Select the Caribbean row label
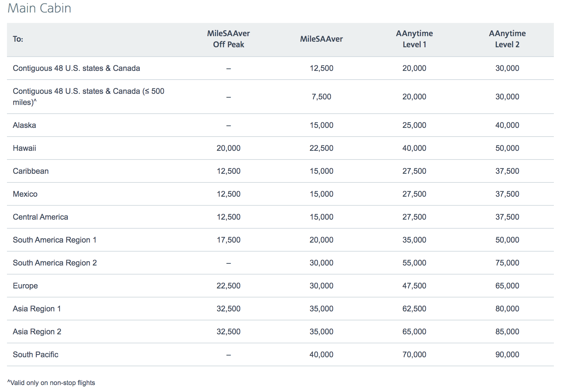 pyautogui.click(x=31, y=171)
